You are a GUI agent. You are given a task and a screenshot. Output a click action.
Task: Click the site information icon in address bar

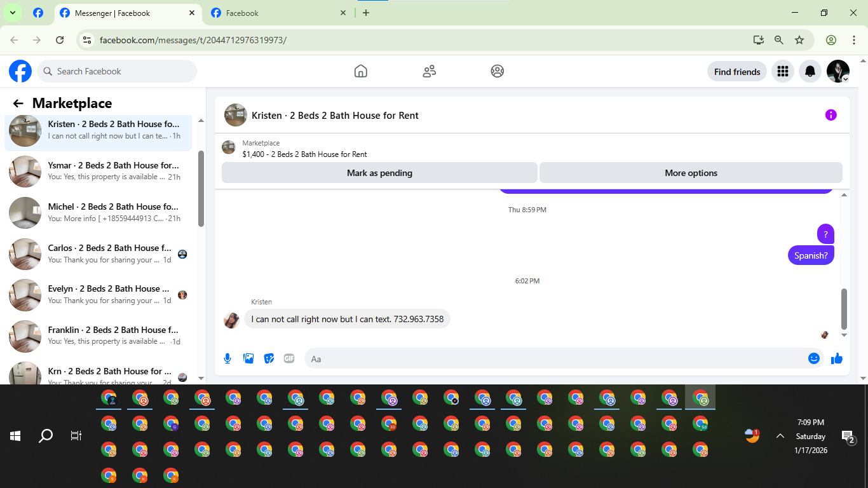pos(88,40)
